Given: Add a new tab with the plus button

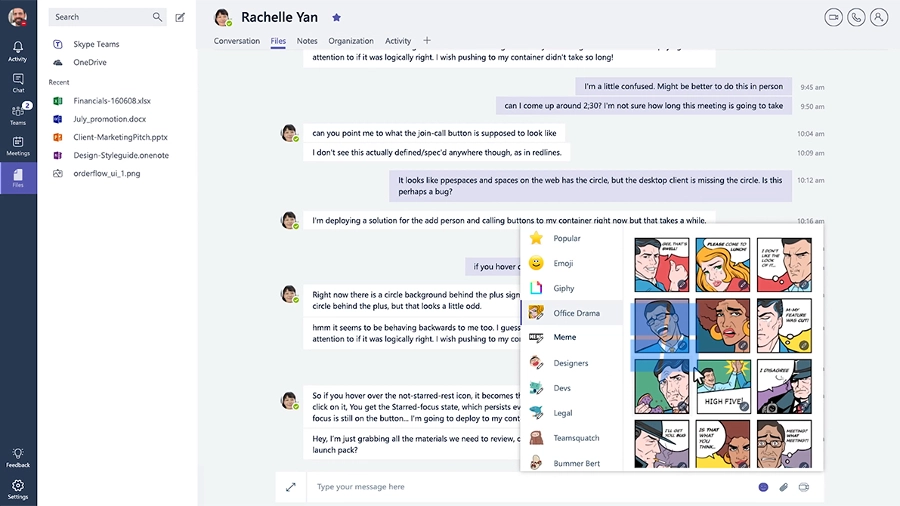Looking at the screenshot, I should coord(427,41).
